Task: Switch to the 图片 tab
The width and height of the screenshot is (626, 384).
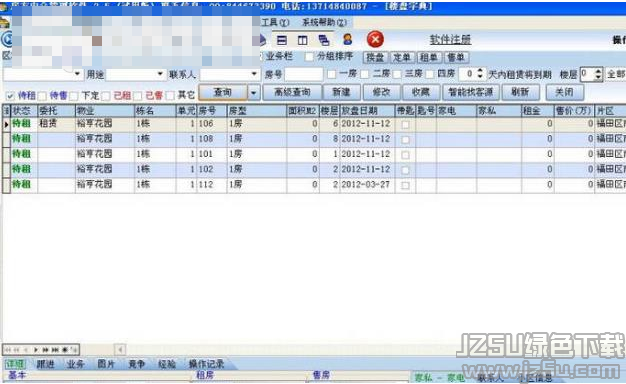Action: [106, 364]
